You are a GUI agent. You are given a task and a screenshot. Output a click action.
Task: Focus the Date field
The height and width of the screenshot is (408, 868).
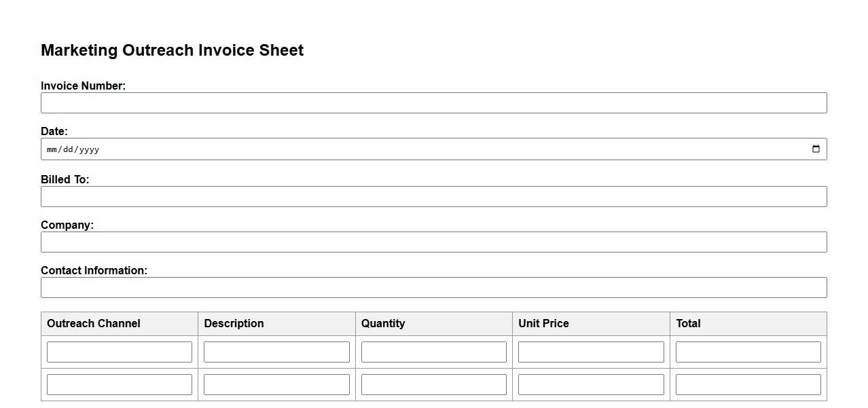click(408, 149)
